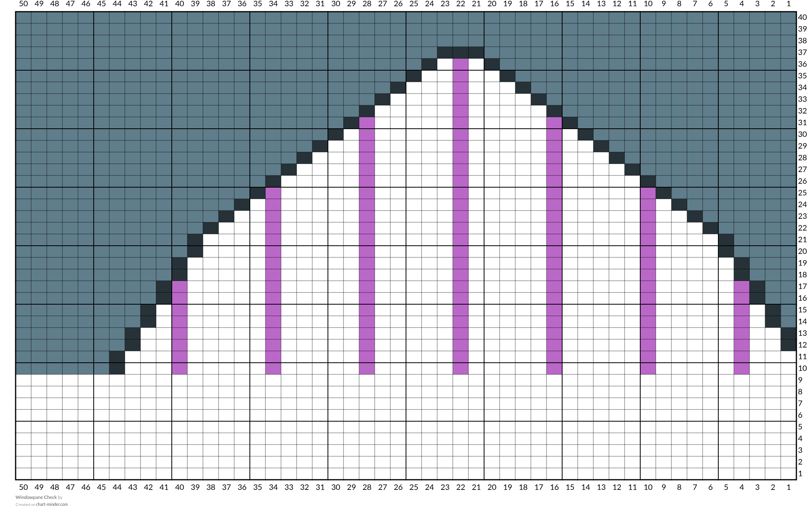Click the bottom column label 34
Viewport: 812px width, 516px height.
pyautogui.click(x=273, y=487)
